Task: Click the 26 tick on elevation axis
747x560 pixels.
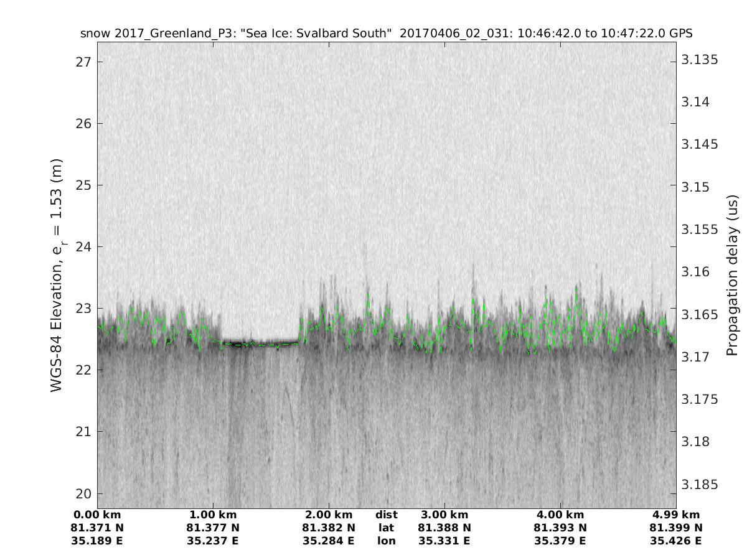Action: [x=83, y=123]
